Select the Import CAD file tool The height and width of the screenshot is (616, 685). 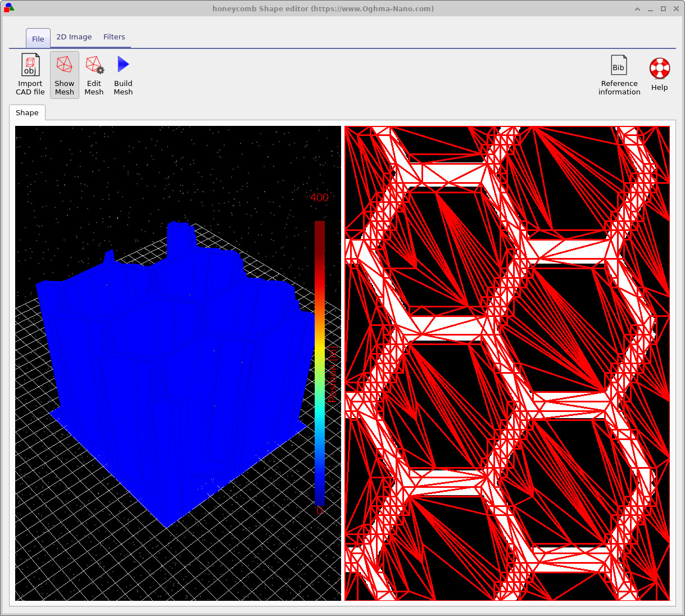pyautogui.click(x=30, y=75)
